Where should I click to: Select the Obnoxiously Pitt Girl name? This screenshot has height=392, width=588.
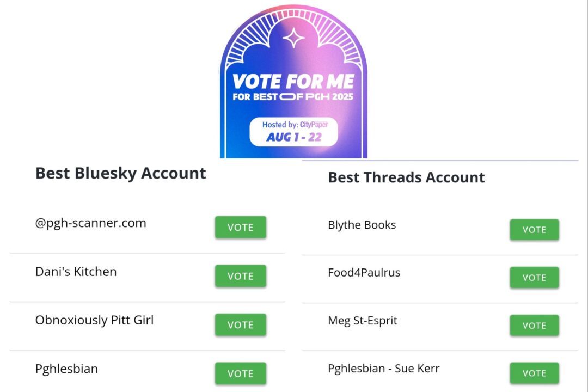(x=94, y=320)
